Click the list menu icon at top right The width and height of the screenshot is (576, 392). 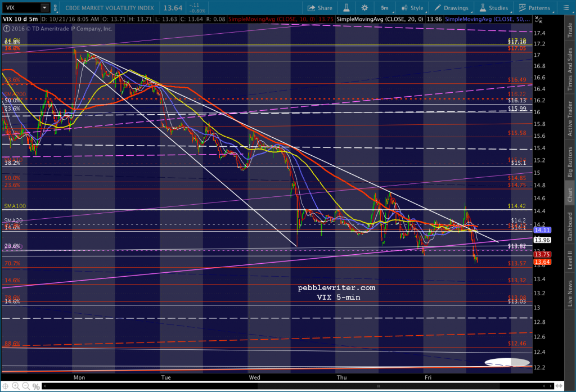(566, 8)
